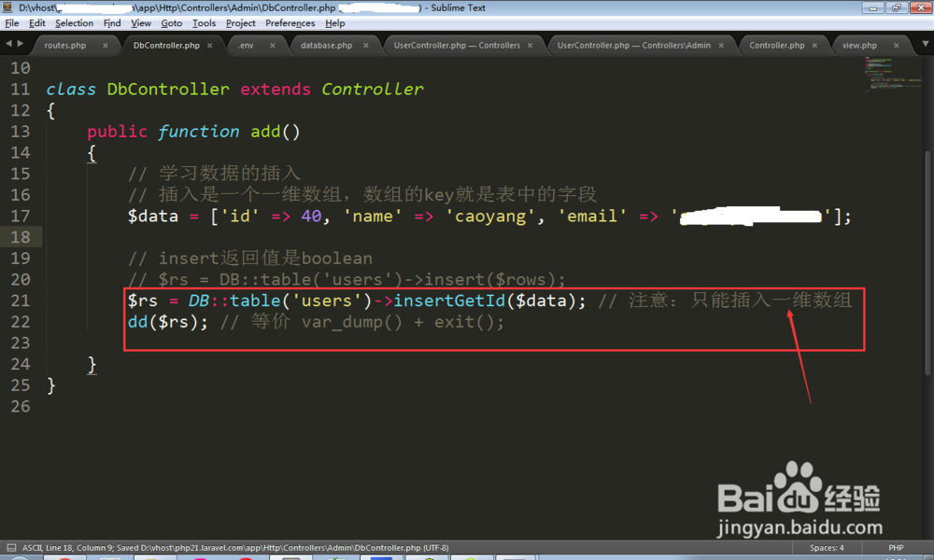Maximize the Sublime Text window

(x=896, y=7)
